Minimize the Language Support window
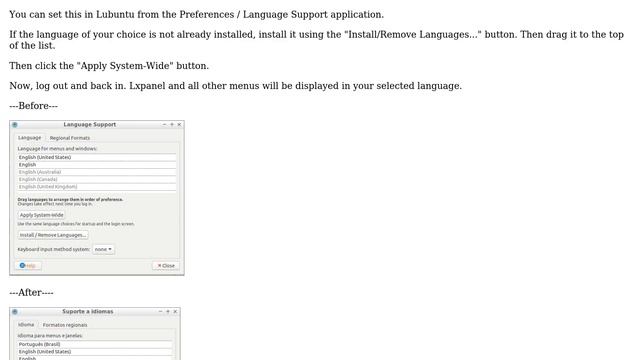 [x=164, y=124]
